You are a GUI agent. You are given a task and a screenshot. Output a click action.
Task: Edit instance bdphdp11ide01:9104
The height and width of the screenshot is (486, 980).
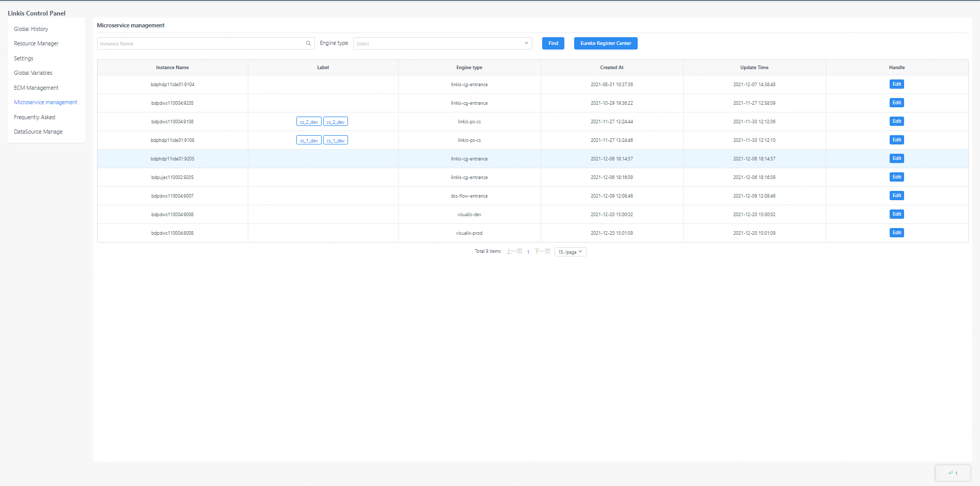[x=896, y=84]
